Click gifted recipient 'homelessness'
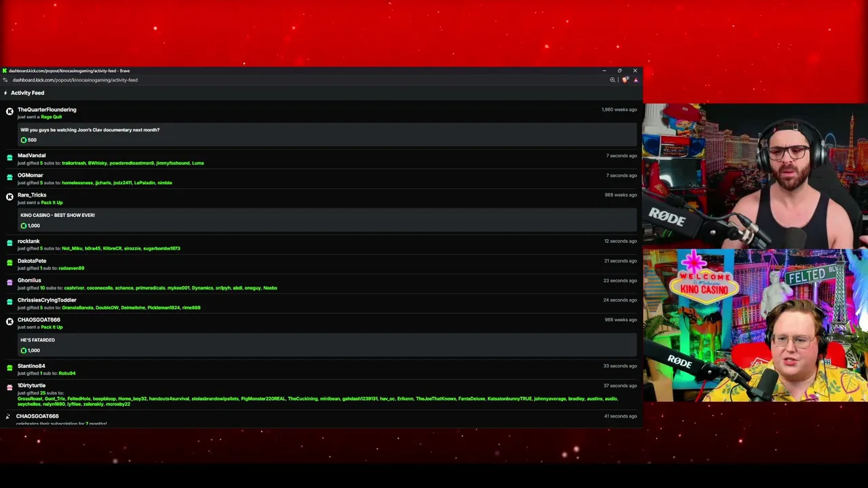This screenshot has width=868, height=488. coord(77,183)
